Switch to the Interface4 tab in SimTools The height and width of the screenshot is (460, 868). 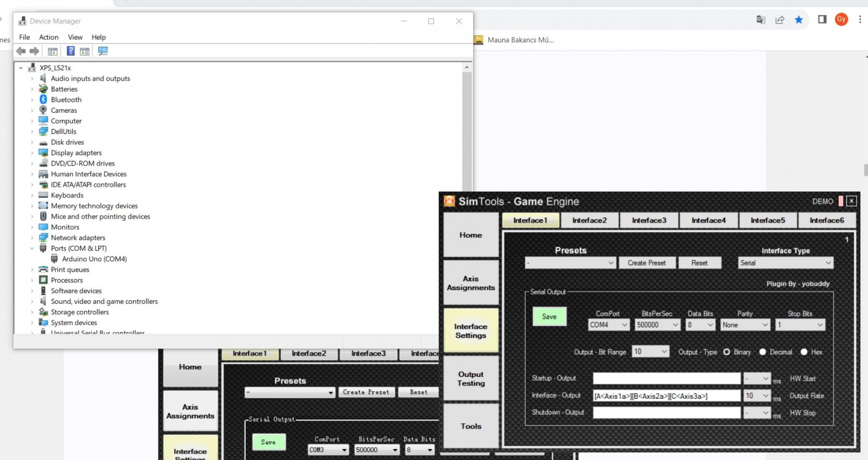(x=709, y=220)
